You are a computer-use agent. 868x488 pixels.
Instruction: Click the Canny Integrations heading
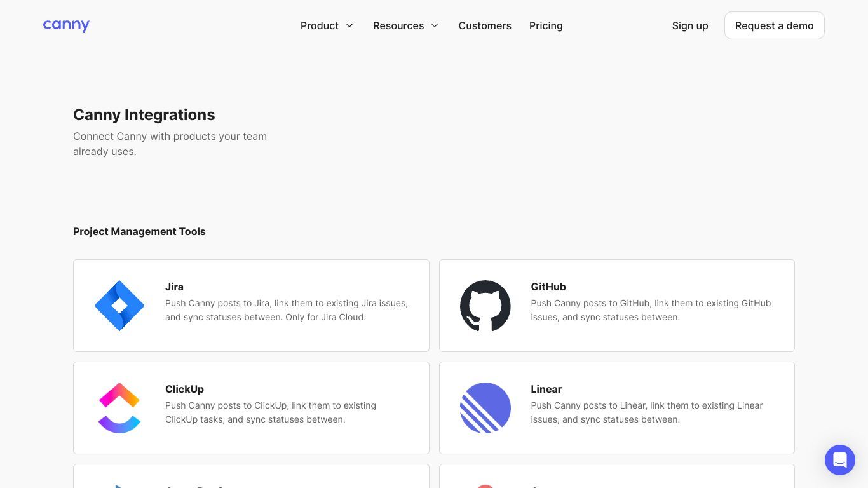coord(144,114)
